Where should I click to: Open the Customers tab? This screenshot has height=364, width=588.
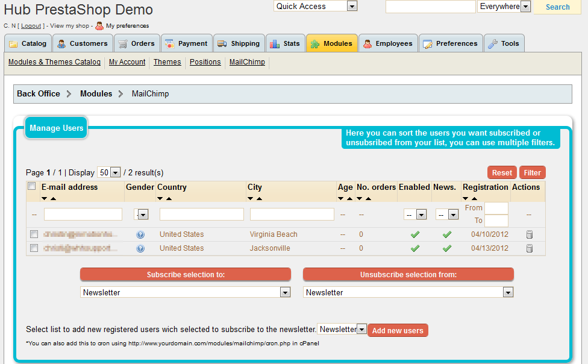coord(83,43)
